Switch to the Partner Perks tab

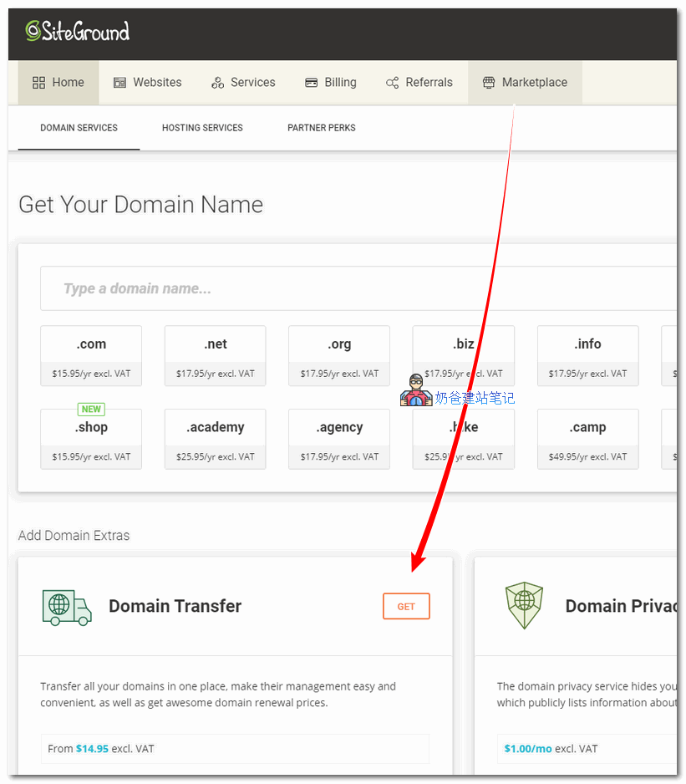[x=322, y=128]
